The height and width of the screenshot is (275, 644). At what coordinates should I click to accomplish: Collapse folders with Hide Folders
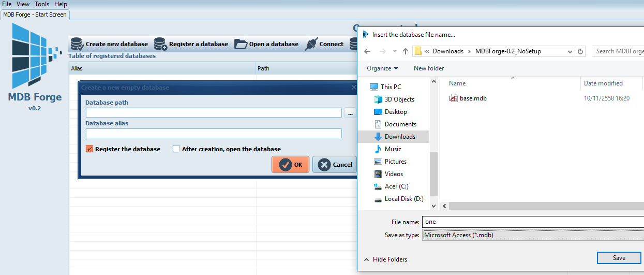pos(385,259)
